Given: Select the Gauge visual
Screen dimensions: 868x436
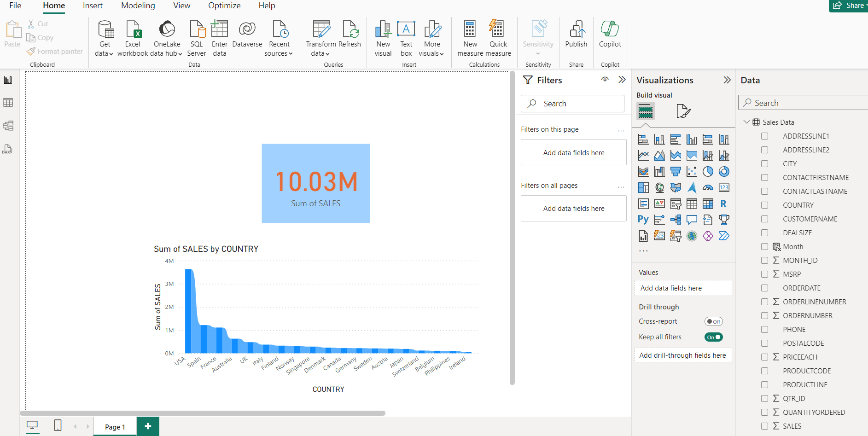Looking at the screenshot, I should (x=708, y=187).
